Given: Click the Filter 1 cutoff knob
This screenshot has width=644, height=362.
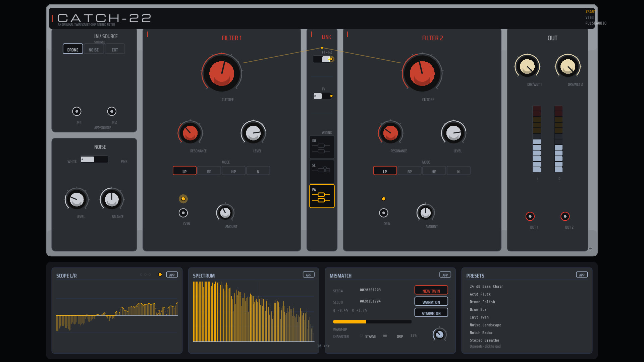Looking at the screenshot, I should 222,73.
